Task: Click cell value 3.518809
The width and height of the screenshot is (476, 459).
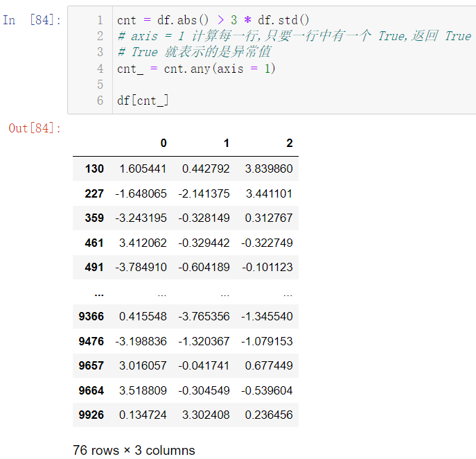Action: point(143,390)
